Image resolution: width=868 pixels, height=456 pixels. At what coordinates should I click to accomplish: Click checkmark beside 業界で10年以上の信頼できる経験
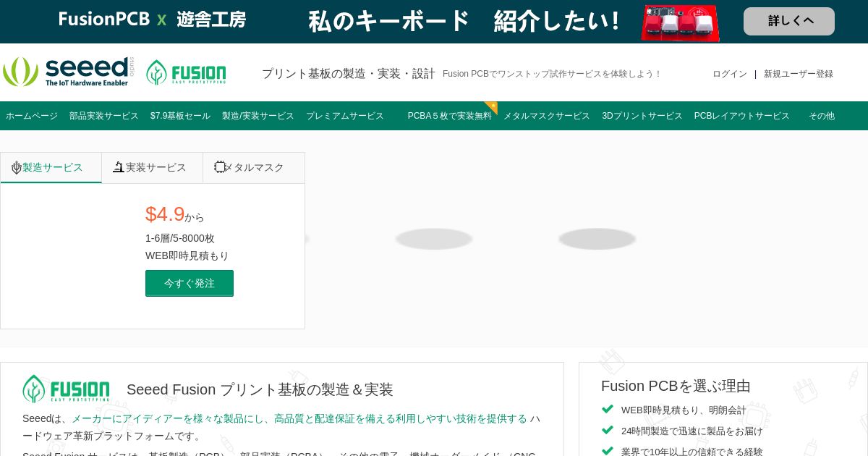click(608, 450)
